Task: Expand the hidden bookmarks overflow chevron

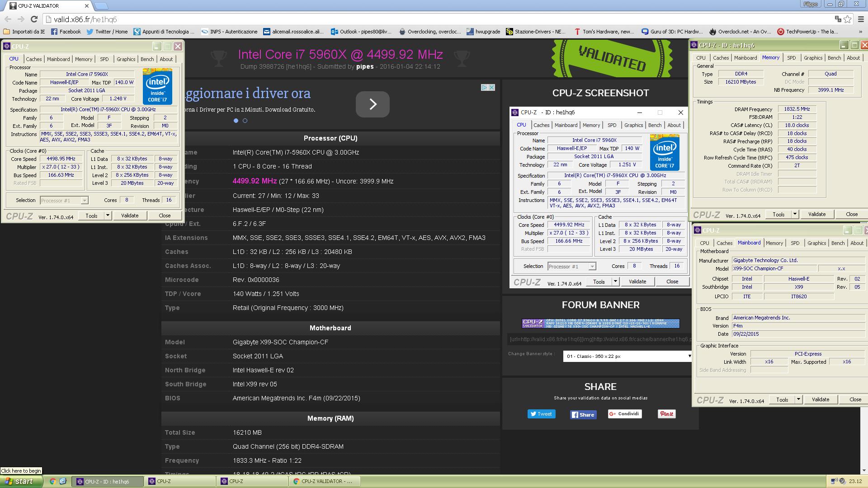Action: point(860,32)
